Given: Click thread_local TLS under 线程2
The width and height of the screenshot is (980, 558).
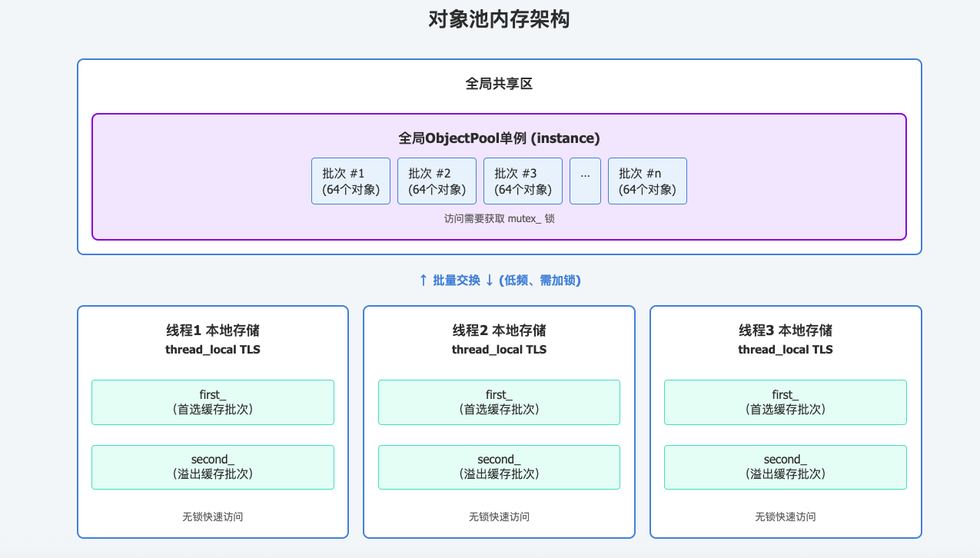Looking at the screenshot, I should click(499, 350).
